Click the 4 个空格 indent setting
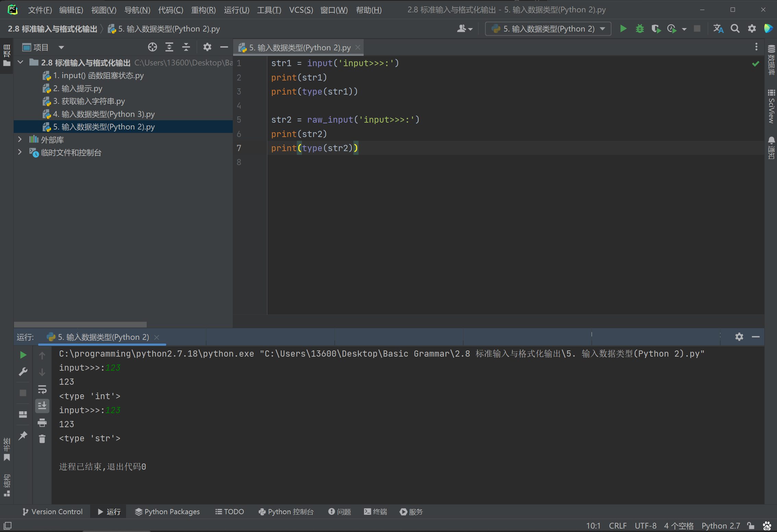This screenshot has height=532, width=777. pos(679,525)
